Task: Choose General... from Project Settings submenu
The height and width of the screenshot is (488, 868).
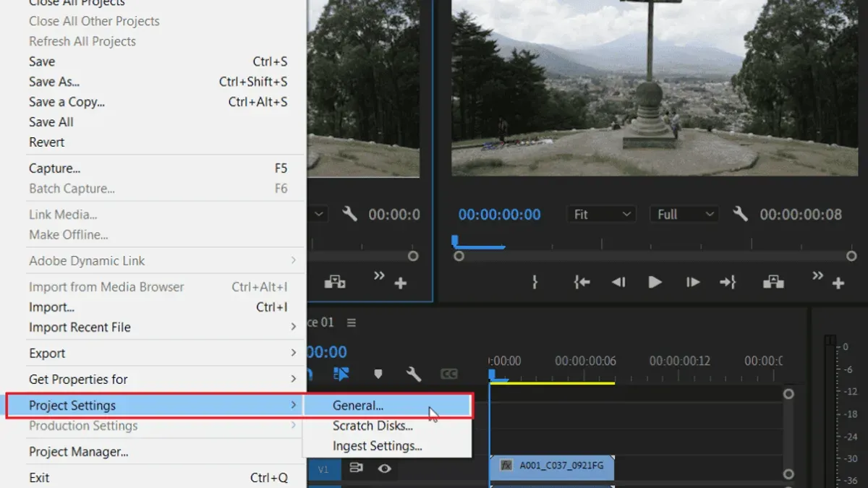Action: tap(387, 406)
